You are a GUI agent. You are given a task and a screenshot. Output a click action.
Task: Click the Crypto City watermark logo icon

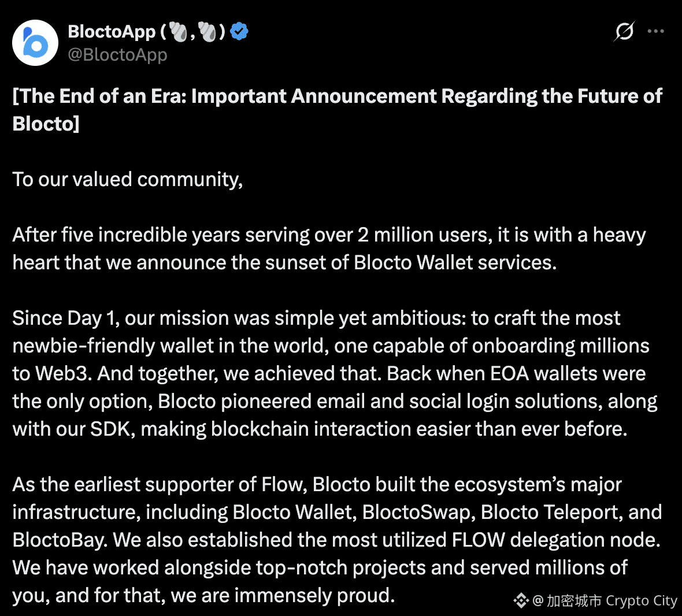tap(521, 601)
